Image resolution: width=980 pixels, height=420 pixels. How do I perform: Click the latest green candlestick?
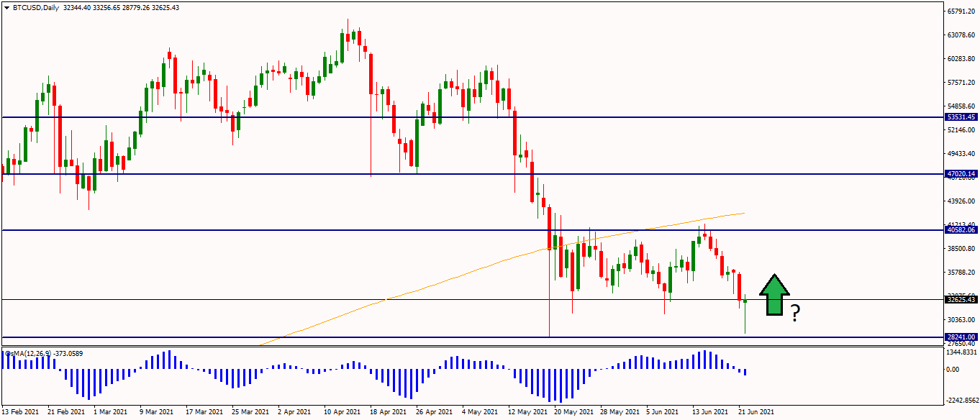(746, 301)
